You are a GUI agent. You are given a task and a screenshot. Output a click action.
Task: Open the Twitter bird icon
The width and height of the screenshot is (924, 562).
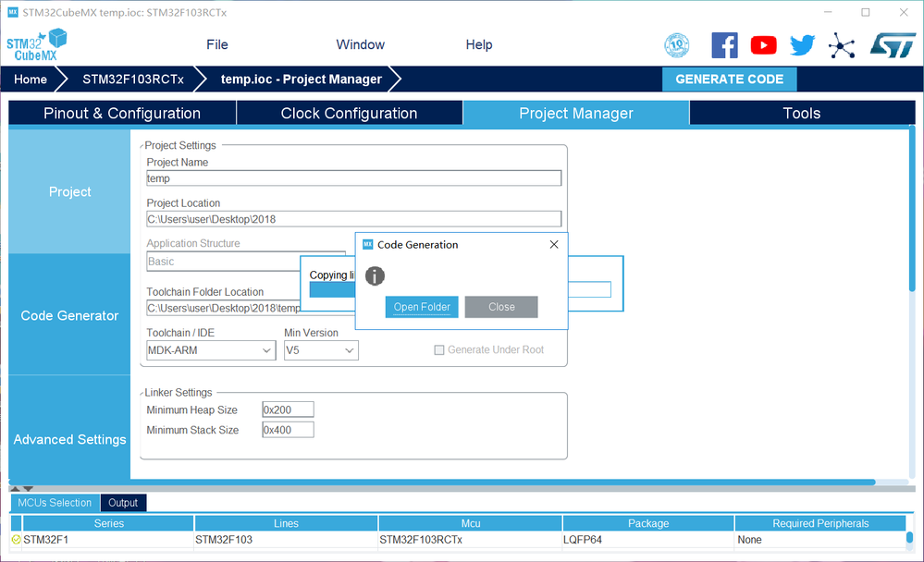[x=802, y=45]
